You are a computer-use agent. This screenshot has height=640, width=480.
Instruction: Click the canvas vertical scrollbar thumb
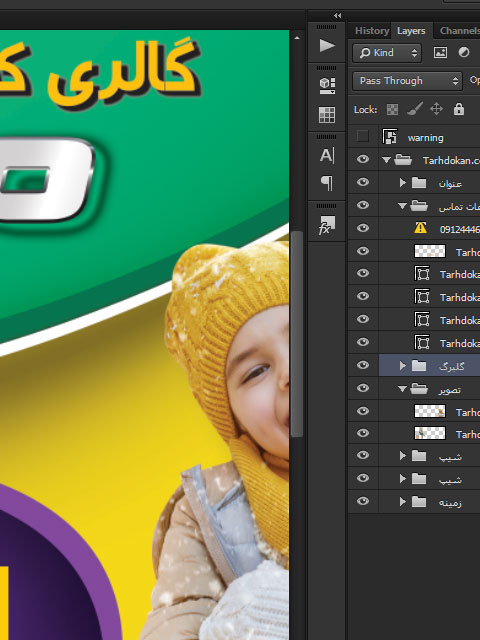[x=297, y=334]
